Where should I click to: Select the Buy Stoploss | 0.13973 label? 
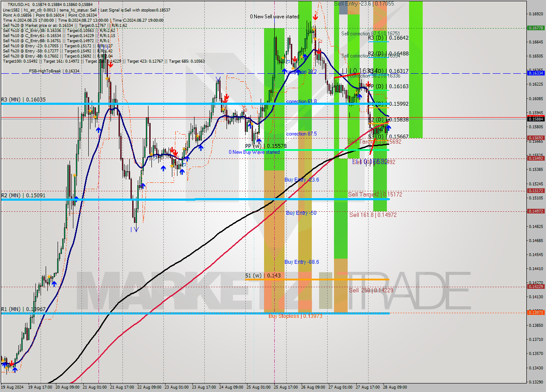point(295,316)
